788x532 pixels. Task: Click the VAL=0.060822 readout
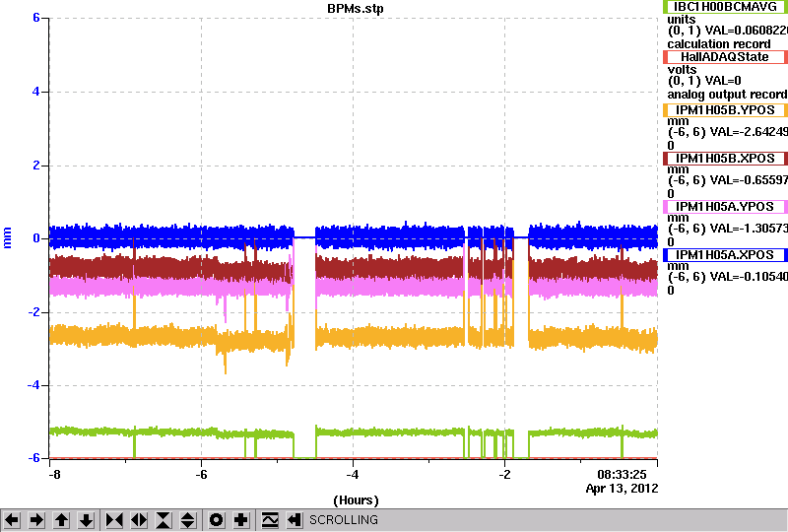[x=747, y=31]
